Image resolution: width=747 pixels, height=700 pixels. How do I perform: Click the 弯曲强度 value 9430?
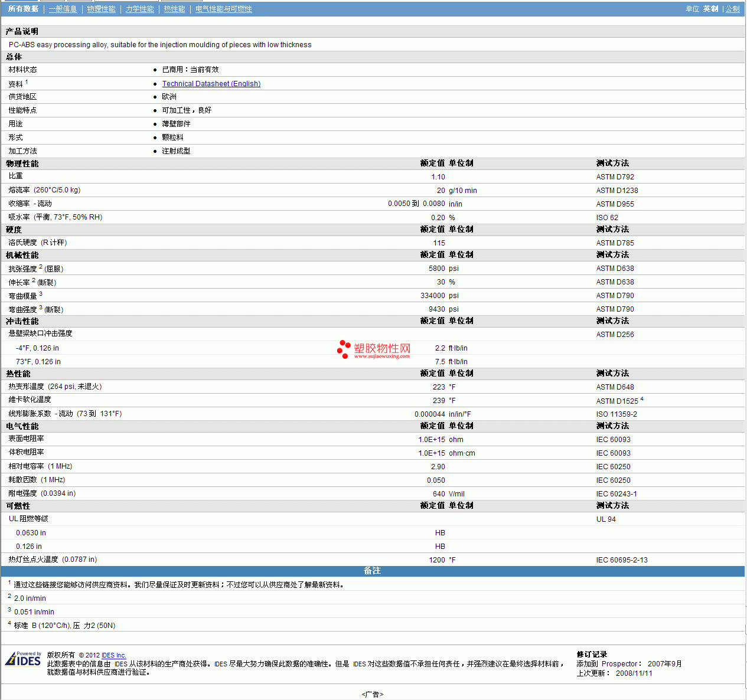(x=437, y=309)
